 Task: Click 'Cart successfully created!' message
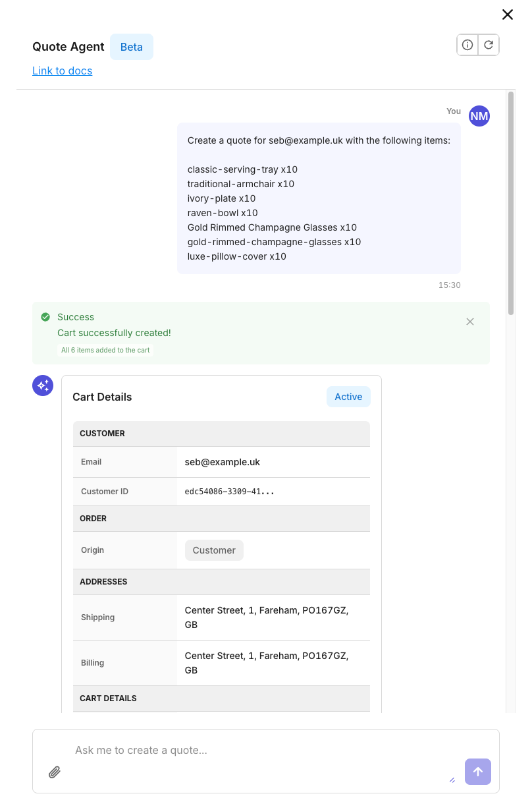tap(114, 333)
